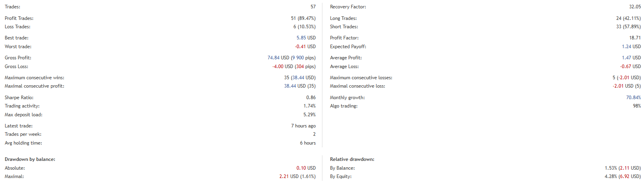Click the Profit Trades label
644x184 pixels.
(x=19, y=18)
